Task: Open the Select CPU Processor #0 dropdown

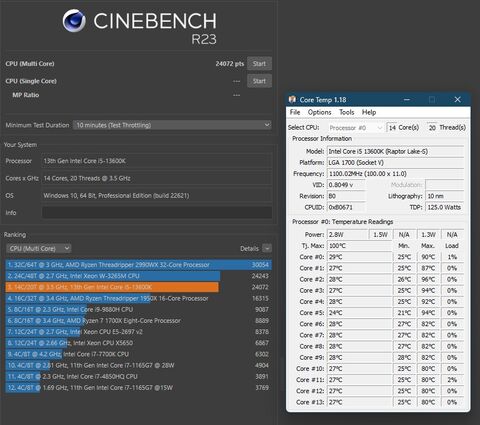Action: [x=355, y=128]
